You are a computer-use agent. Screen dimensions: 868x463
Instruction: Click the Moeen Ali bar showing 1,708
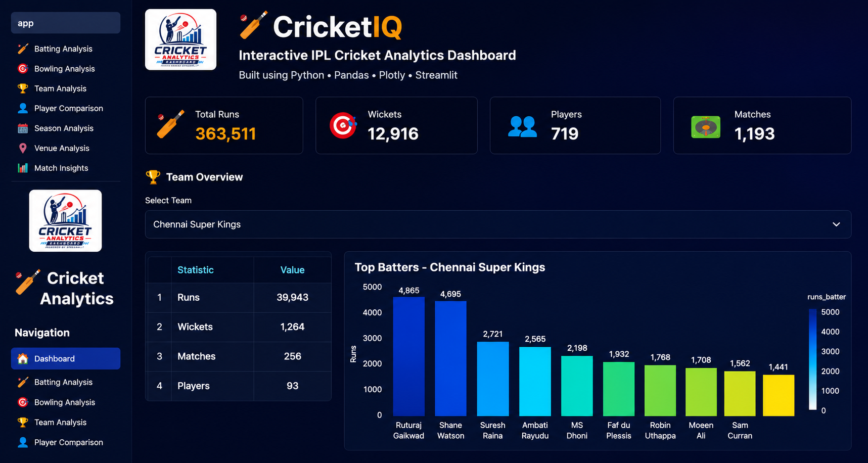click(x=701, y=392)
